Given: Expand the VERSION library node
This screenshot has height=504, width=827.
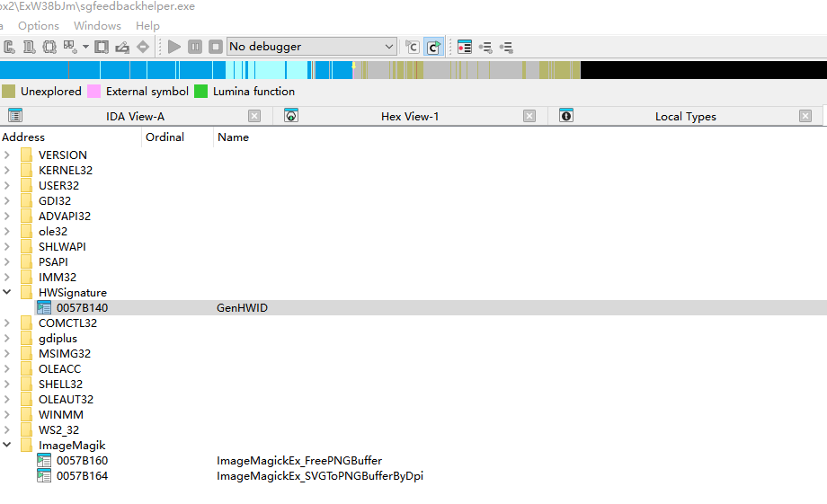Looking at the screenshot, I should click(7, 155).
